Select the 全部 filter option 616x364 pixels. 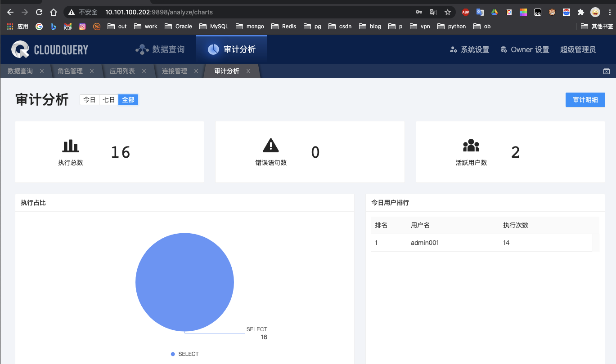(x=128, y=99)
